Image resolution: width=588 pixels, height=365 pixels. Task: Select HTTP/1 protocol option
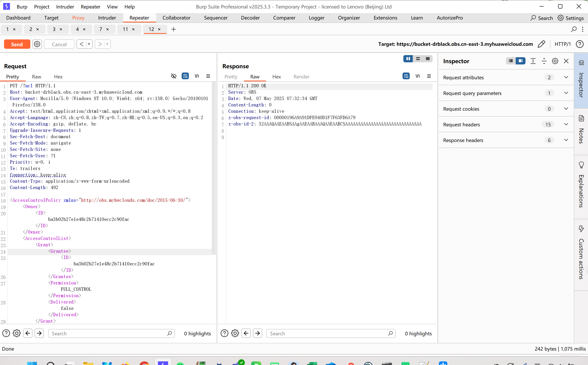click(562, 44)
